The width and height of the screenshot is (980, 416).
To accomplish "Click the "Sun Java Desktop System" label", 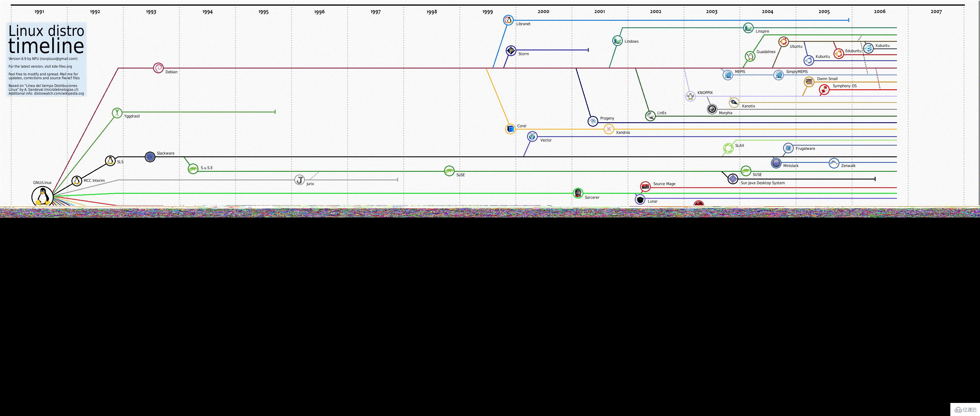I will (x=763, y=183).
